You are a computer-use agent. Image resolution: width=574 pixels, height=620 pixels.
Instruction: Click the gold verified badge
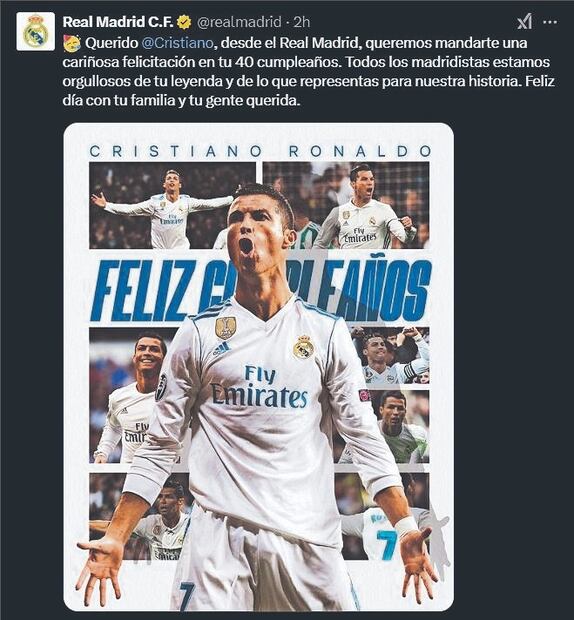click(x=184, y=22)
